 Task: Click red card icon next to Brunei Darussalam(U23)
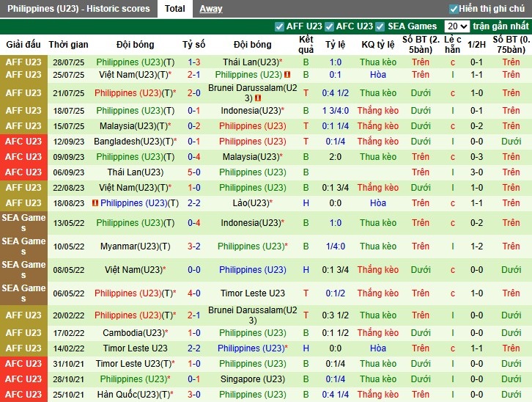click(257, 98)
